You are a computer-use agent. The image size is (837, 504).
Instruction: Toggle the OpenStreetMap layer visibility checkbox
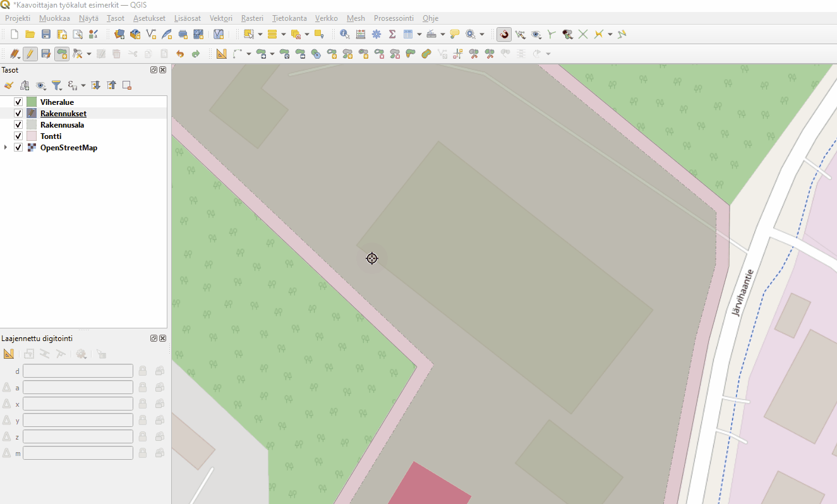click(x=18, y=148)
